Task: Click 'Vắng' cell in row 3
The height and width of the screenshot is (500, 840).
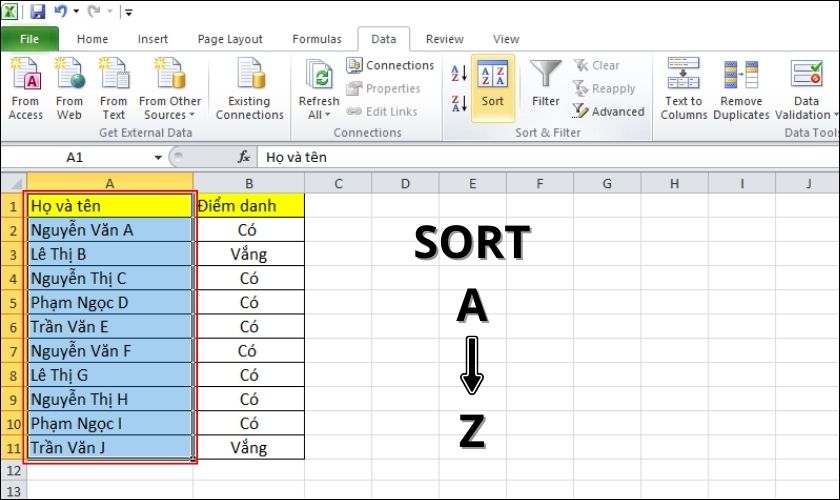Action: coord(249,254)
